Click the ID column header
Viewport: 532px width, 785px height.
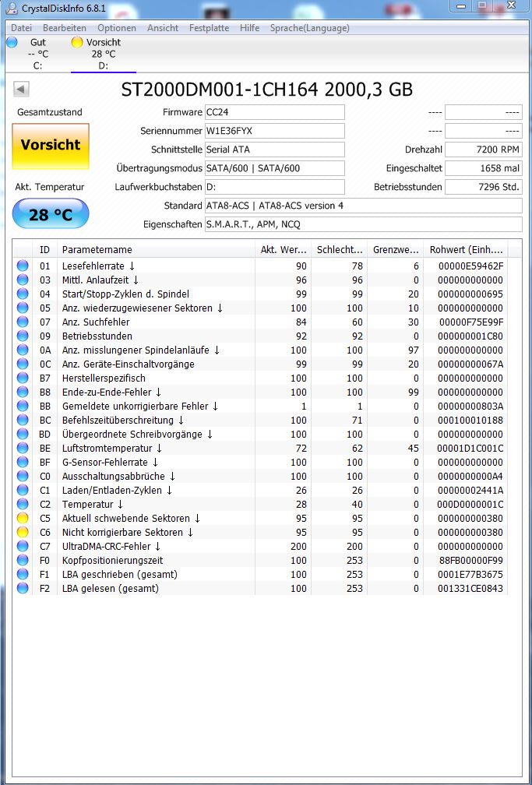point(45,249)
